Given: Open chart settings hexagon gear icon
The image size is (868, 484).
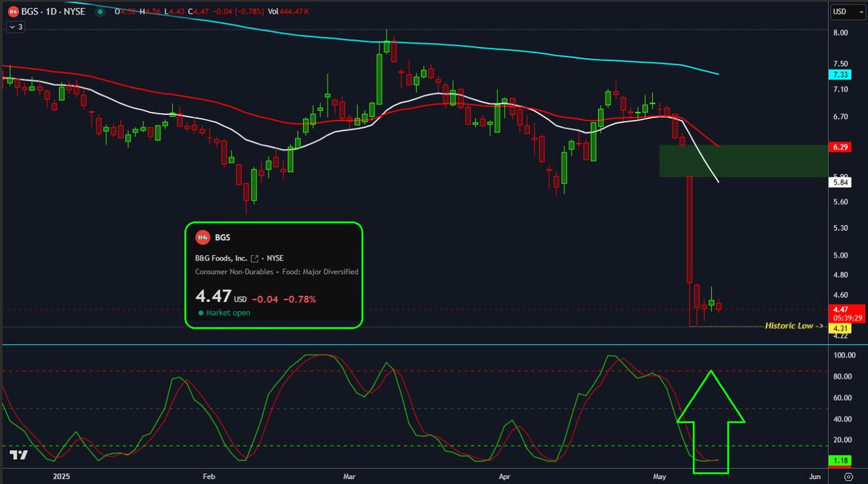Looking at the screenshot, I should coord(848,477).
